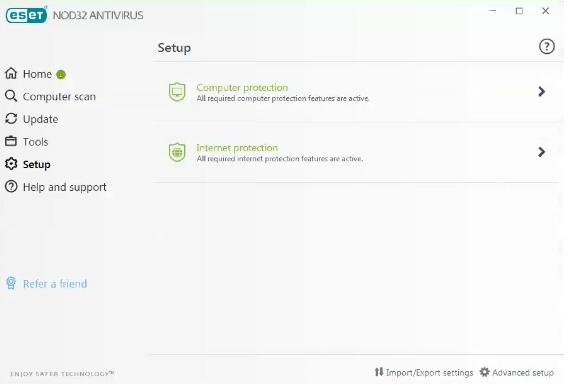Click the Setup gear icon in sidebar
Viewport: 568px width, 384px height.
click(11, 164)
